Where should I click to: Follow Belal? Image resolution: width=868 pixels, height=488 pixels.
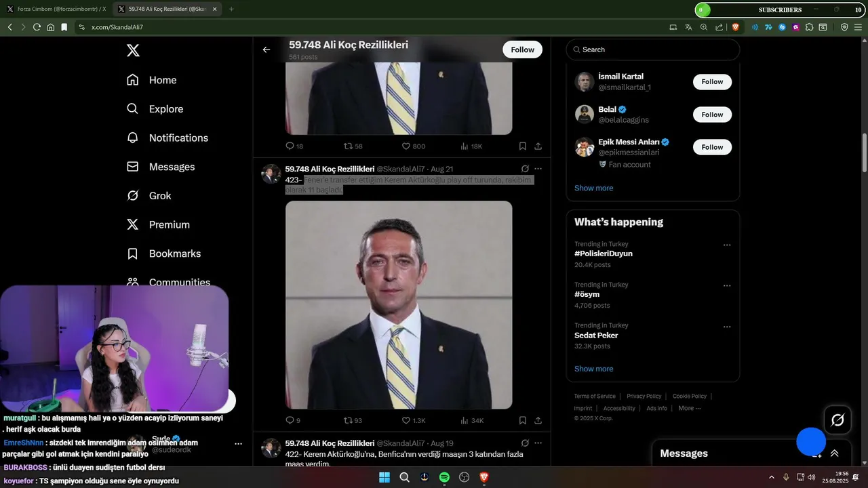(x=712, y=115)
